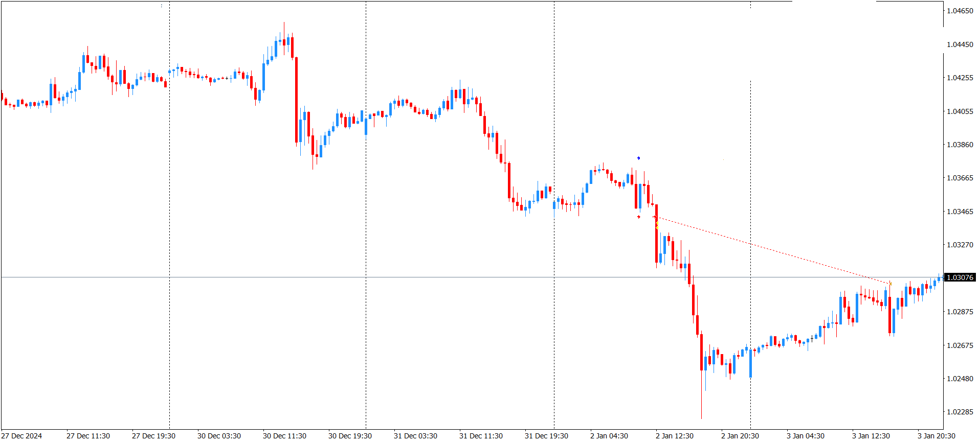Viewport: 980px width, 443px height.
Task: Select the red dashed trade line
Action: [772, 250]
